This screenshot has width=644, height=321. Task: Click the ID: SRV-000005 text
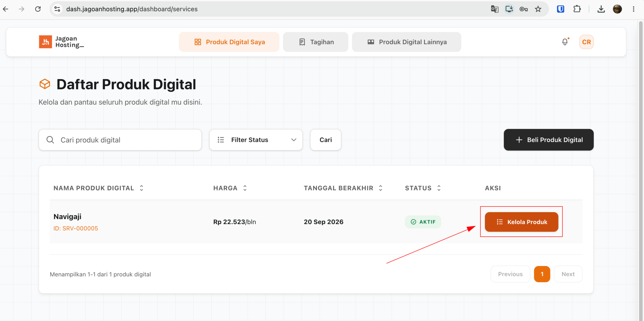[x=76, y=228]
